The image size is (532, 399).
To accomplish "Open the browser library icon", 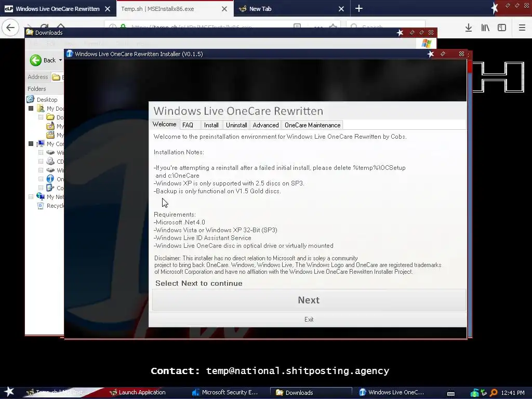I will pyautogui.click(x=485, y=28).
